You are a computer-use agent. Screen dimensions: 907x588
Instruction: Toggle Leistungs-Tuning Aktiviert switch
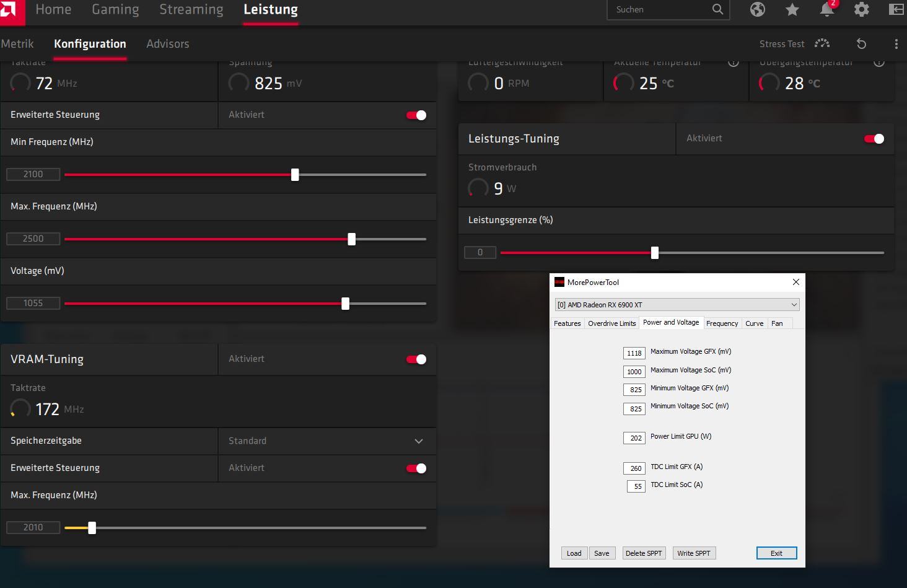(874, 139)
